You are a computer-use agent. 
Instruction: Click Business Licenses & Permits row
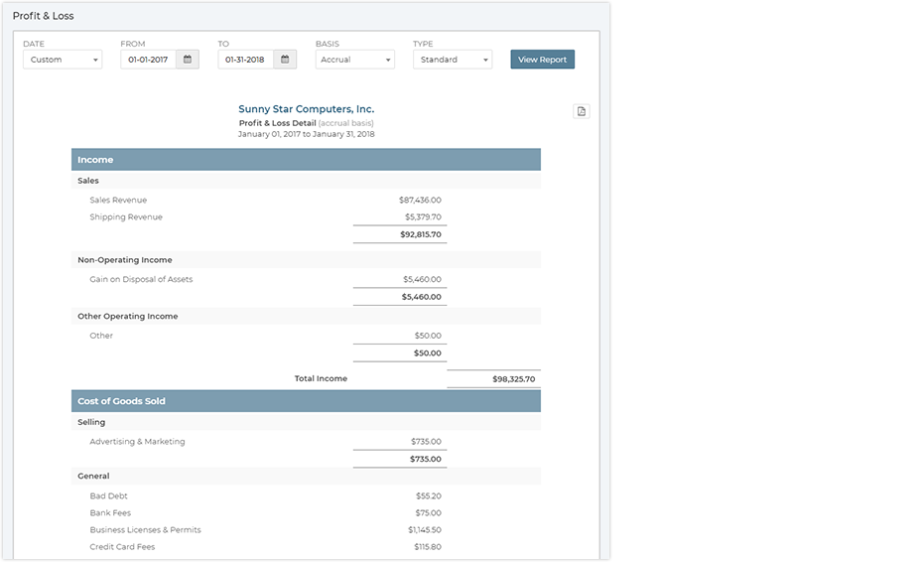pos(146,530)
